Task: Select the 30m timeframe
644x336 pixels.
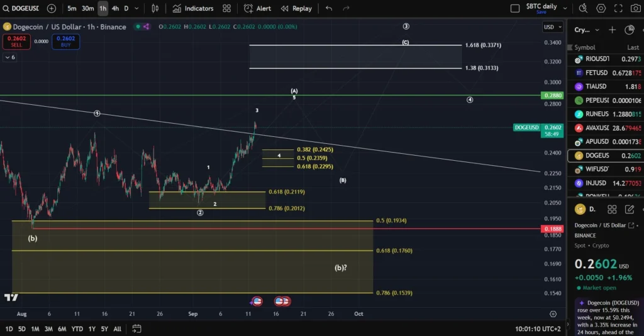Action: pyautogui.click(x=87, y=8)
